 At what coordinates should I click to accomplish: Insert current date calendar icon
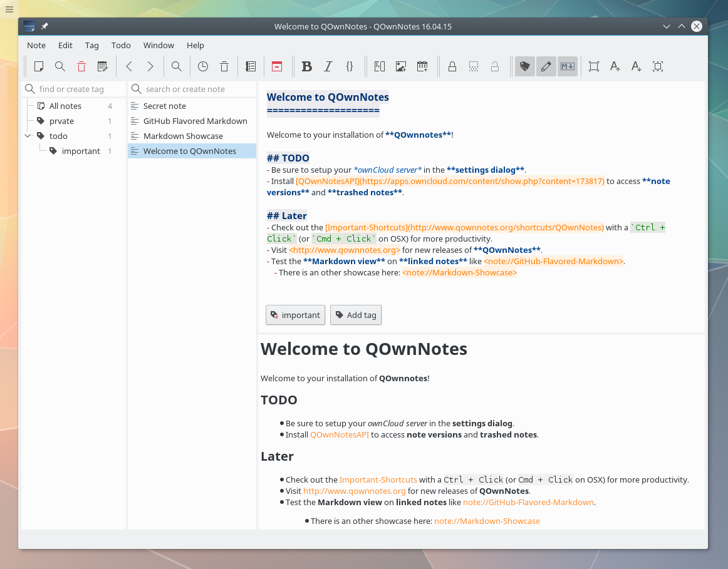coord(422,66)
